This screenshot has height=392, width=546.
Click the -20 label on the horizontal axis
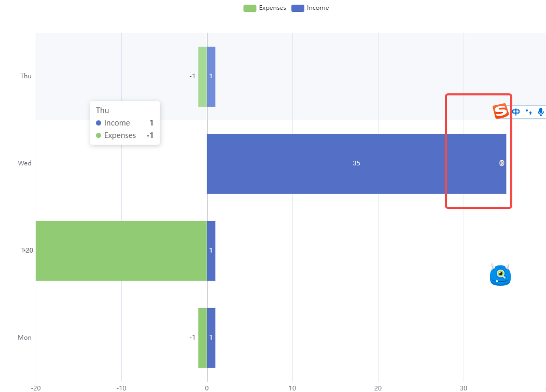pos(35,388)
